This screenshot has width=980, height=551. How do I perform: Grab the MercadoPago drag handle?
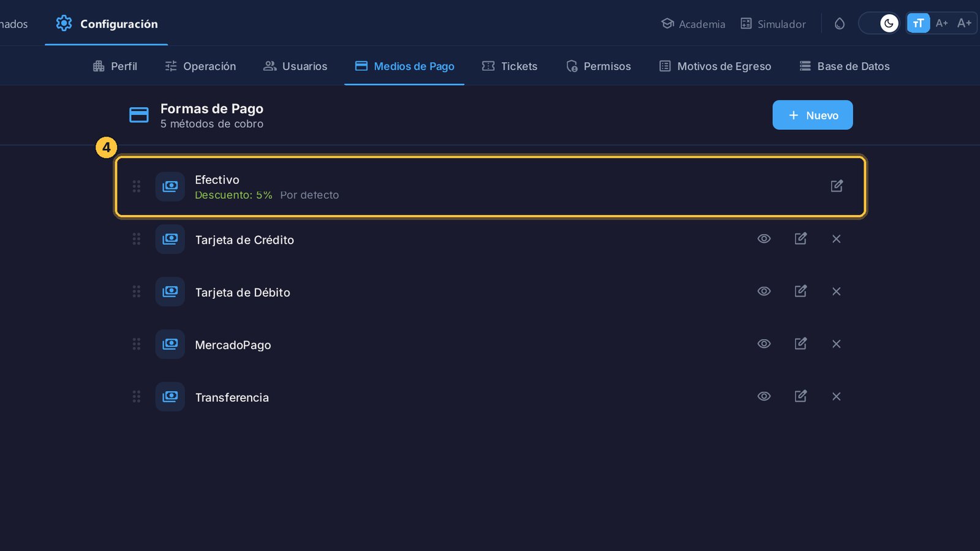pos(137,344)
